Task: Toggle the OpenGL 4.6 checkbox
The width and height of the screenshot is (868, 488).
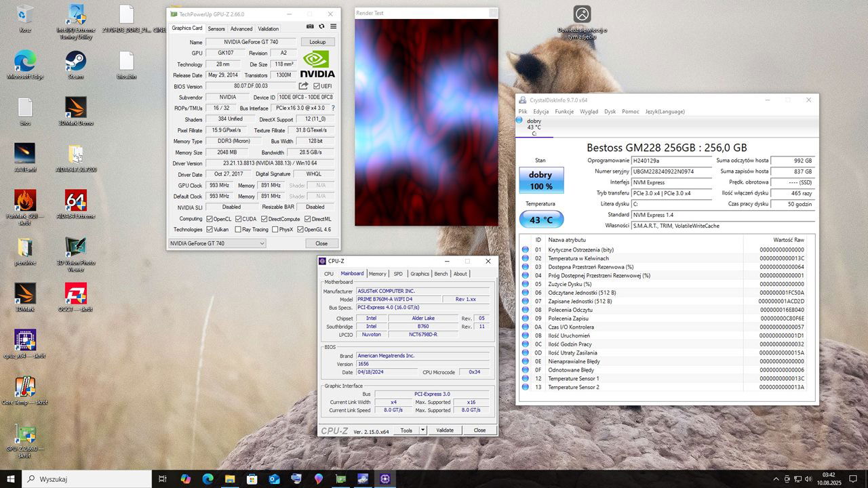Action: 299,230
